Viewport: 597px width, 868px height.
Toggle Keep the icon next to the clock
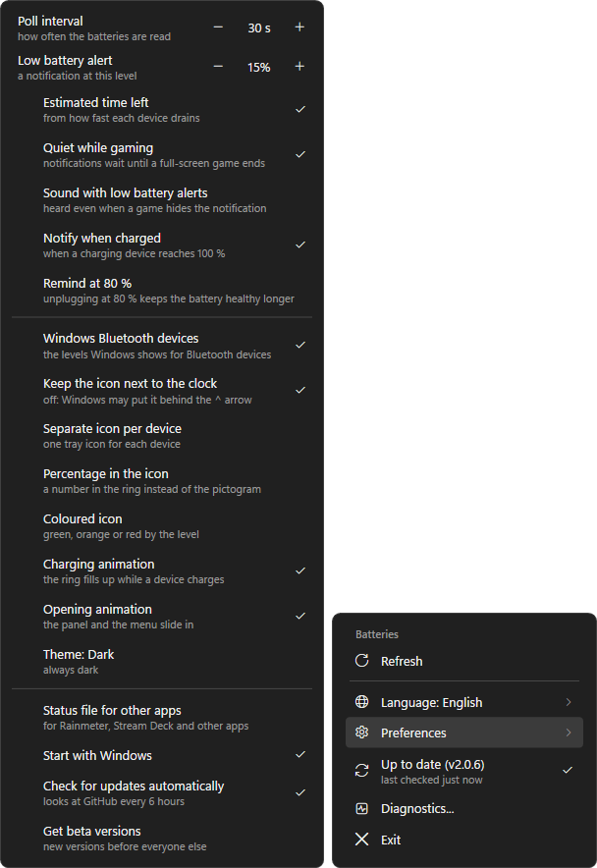(162, 391)
